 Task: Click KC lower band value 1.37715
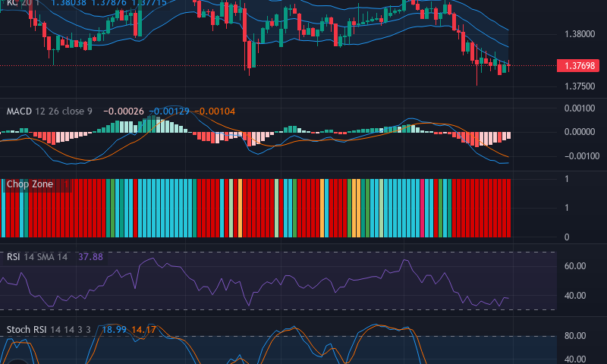149,3
